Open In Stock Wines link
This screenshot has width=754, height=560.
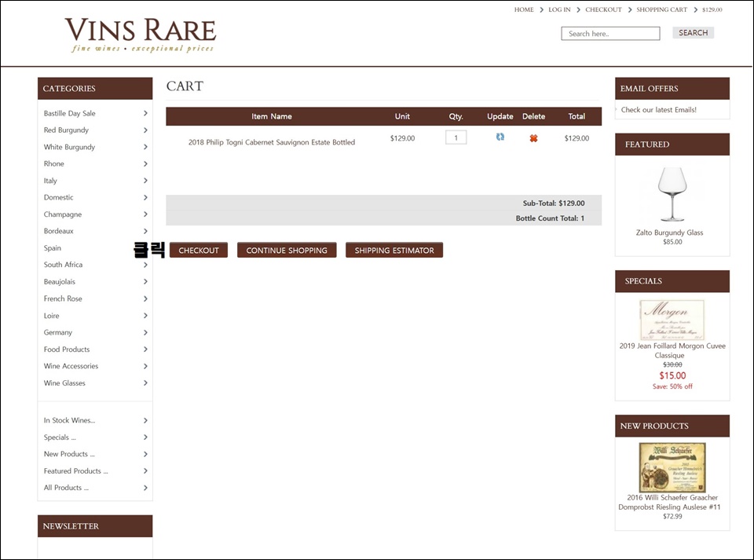(x=69, y=420)
